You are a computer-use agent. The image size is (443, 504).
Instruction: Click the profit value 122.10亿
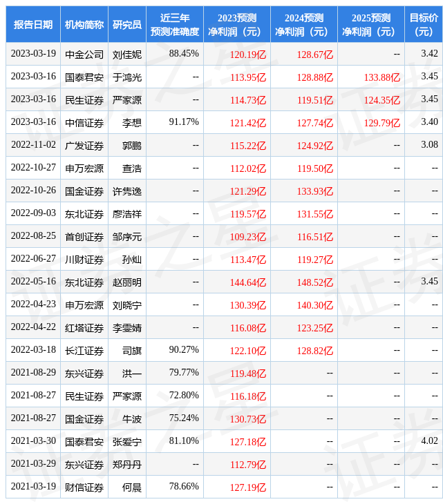[x=248, y=351]
